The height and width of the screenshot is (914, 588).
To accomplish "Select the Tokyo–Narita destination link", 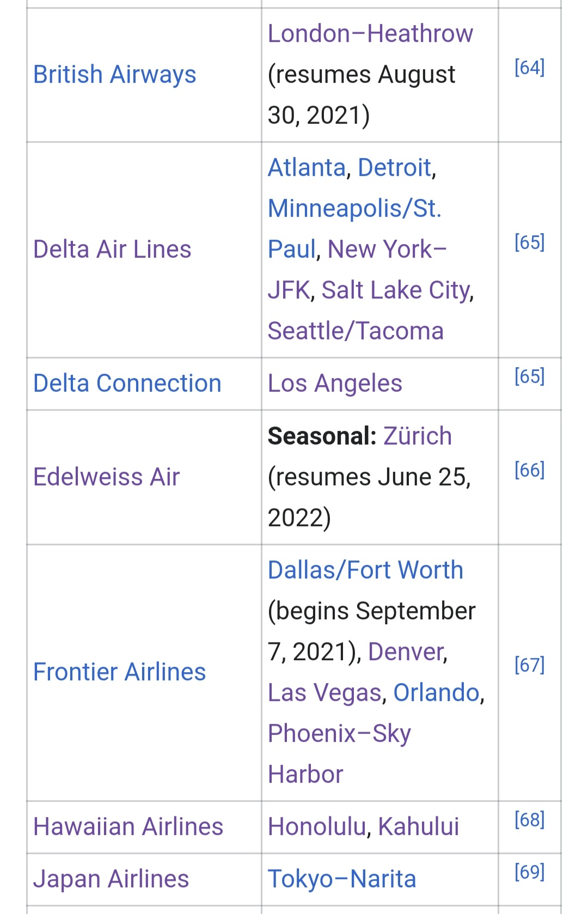I will (342, 879).
